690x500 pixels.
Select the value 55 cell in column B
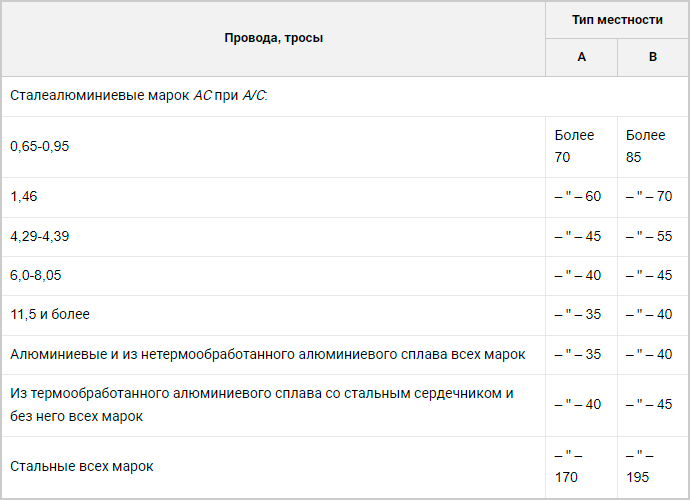(649, 236)
